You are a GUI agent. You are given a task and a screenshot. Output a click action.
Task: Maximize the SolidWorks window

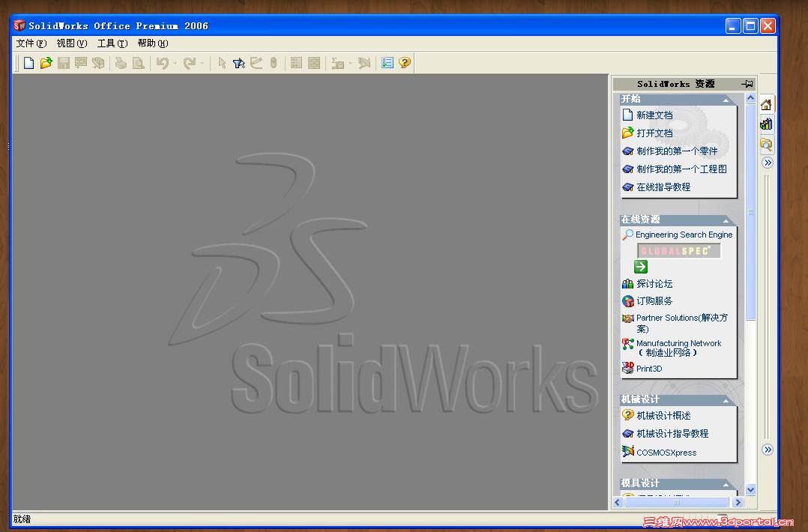pyautogui.click(x=750, y=25)
